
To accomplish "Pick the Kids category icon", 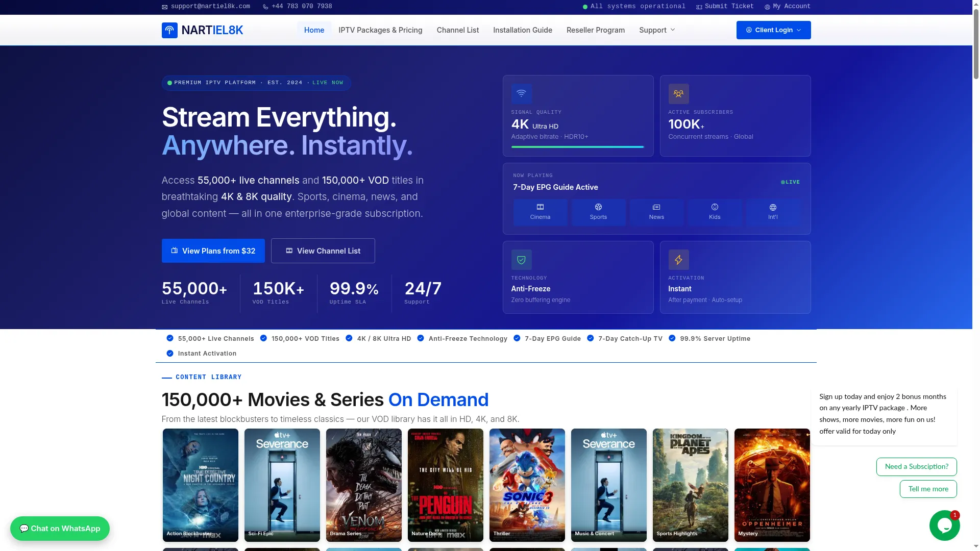I will 715,207.
